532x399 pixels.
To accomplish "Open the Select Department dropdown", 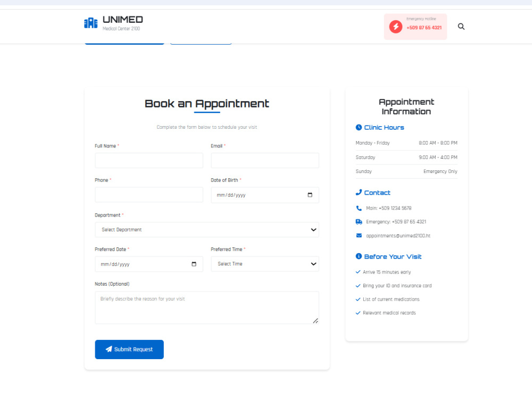I will (207, 230).
